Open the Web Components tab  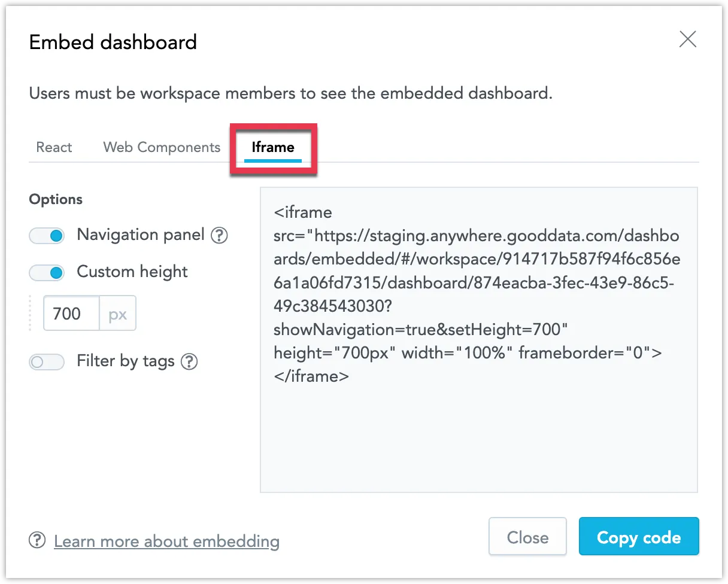click(x=162, y=147)
